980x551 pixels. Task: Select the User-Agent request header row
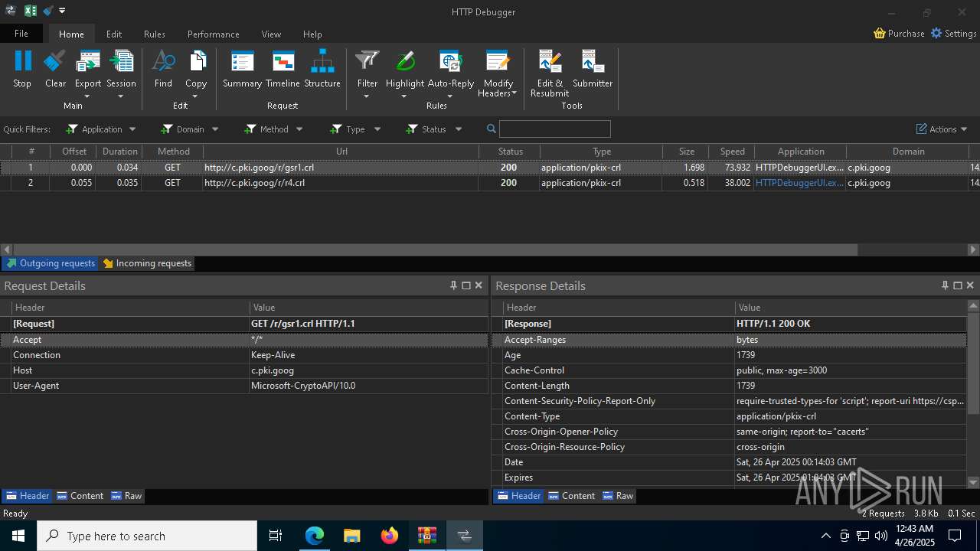click(244, 386)
